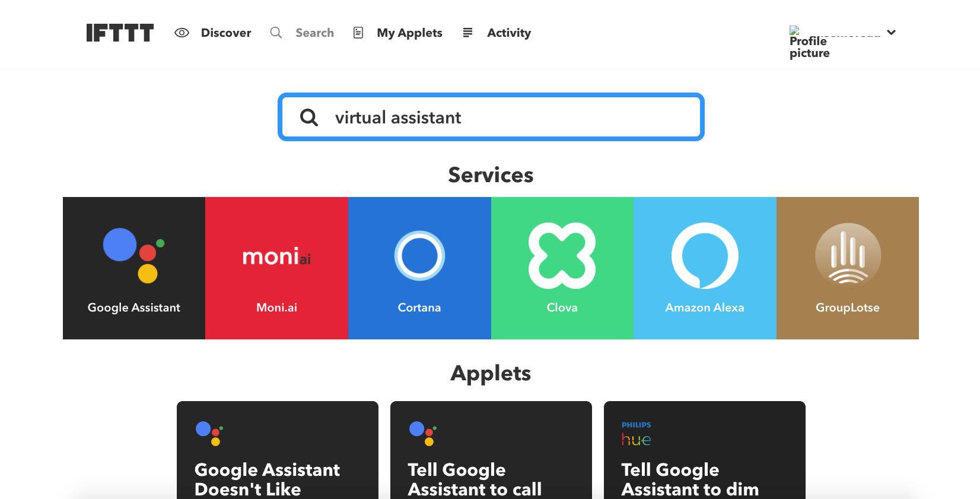Screen dimensions: 980x499
Task: Click the My Applets document icon
Action: pyautogui.click(x=358, y=33)
